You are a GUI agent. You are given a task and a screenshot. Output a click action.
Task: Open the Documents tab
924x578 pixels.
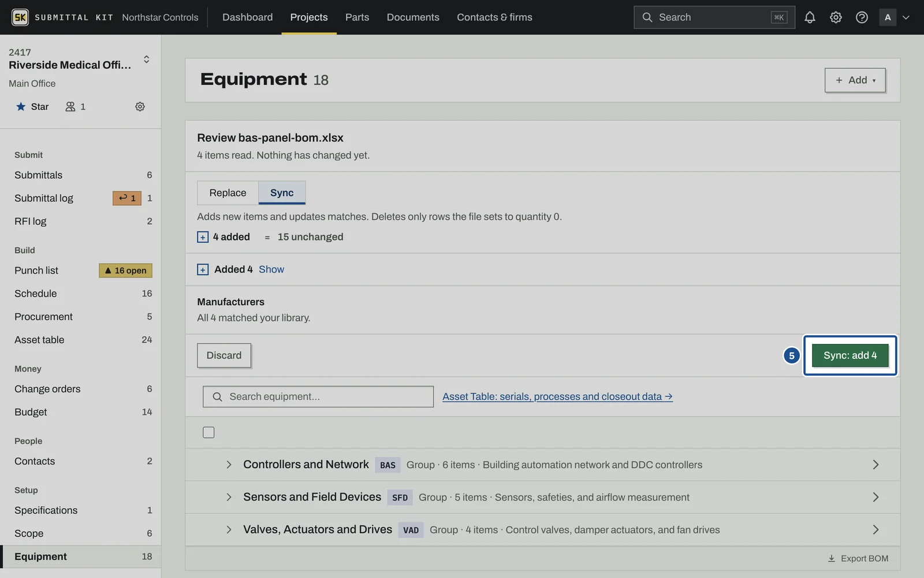[413, 17]
